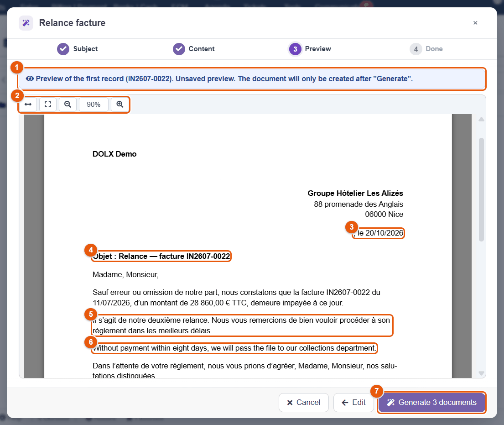This screenshot has height=425, width=504.
Task: Zoom out with the minus magnifier
Action: [68, 104]
